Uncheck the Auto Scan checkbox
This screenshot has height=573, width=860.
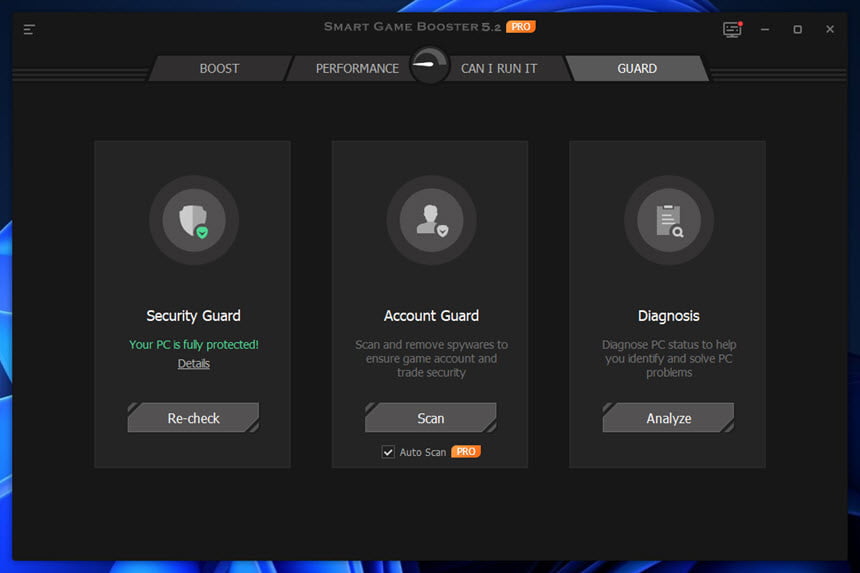[x=388, y=452]
